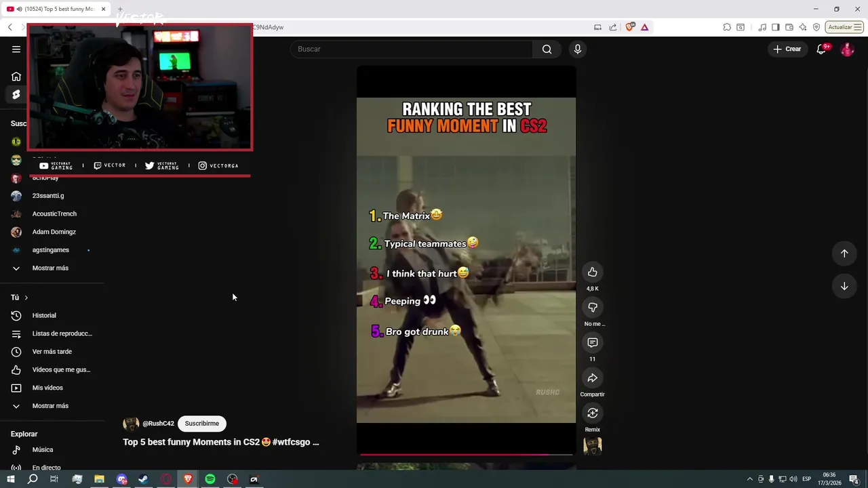
Task: Subscribe with the Suscribirme button
Action: tap(202, 424)
